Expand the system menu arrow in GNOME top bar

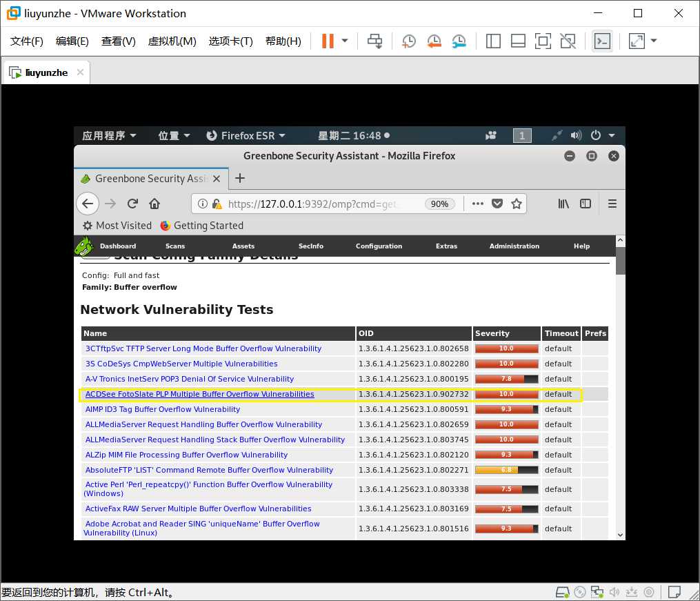pos(612,135)
